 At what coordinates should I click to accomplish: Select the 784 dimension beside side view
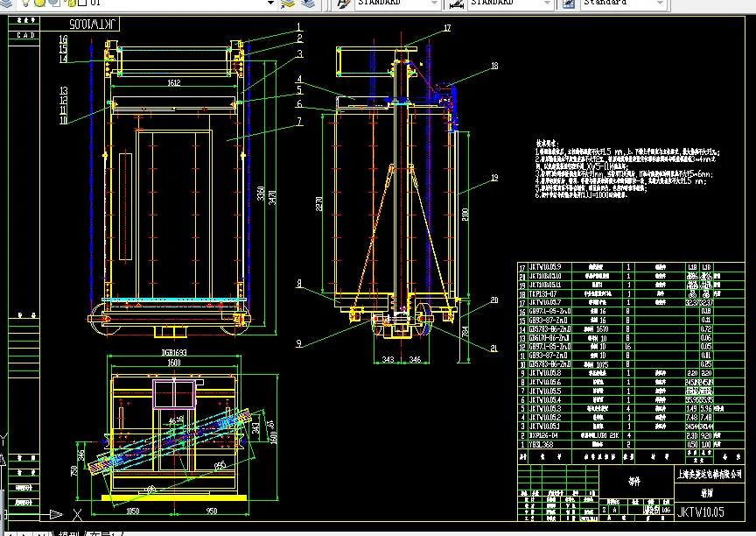pos(465,332)
